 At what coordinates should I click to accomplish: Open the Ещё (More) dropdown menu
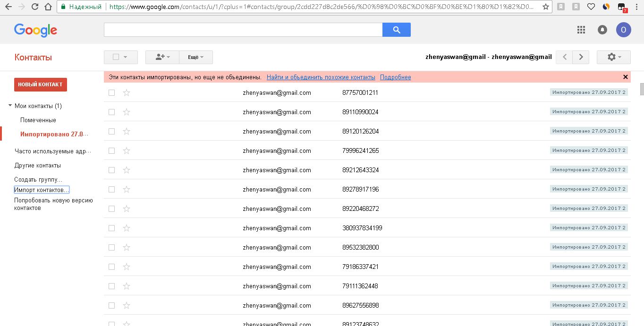pos(196,57)
